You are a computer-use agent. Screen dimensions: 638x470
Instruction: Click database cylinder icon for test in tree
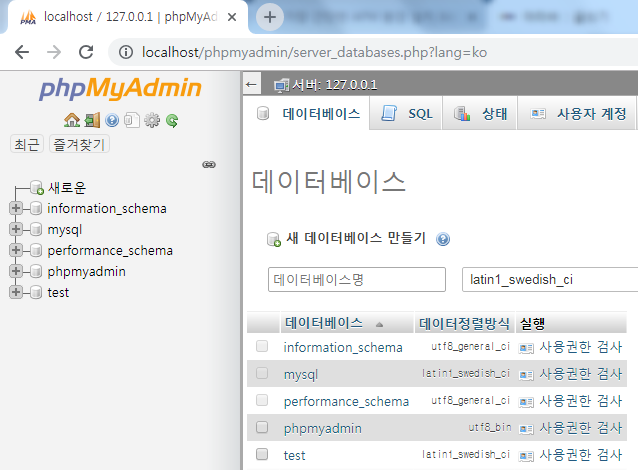point(36,292)
